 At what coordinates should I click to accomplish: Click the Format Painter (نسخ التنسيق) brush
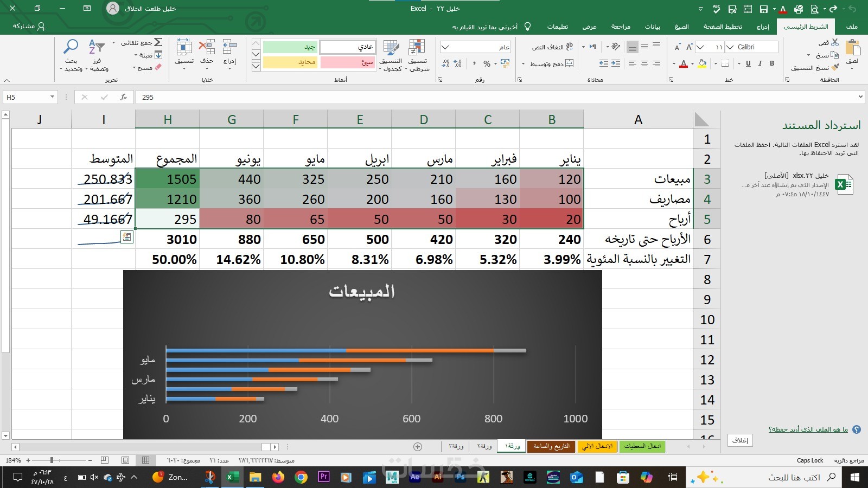point(835,67)
